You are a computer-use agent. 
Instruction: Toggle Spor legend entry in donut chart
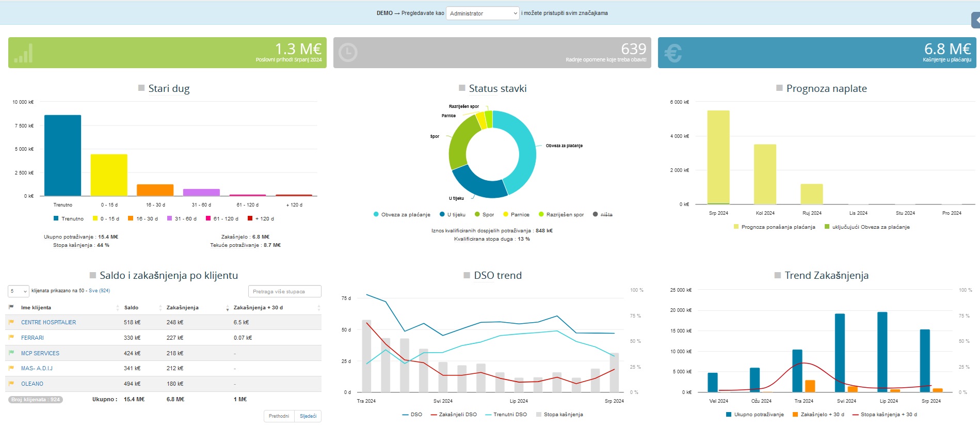485,214
